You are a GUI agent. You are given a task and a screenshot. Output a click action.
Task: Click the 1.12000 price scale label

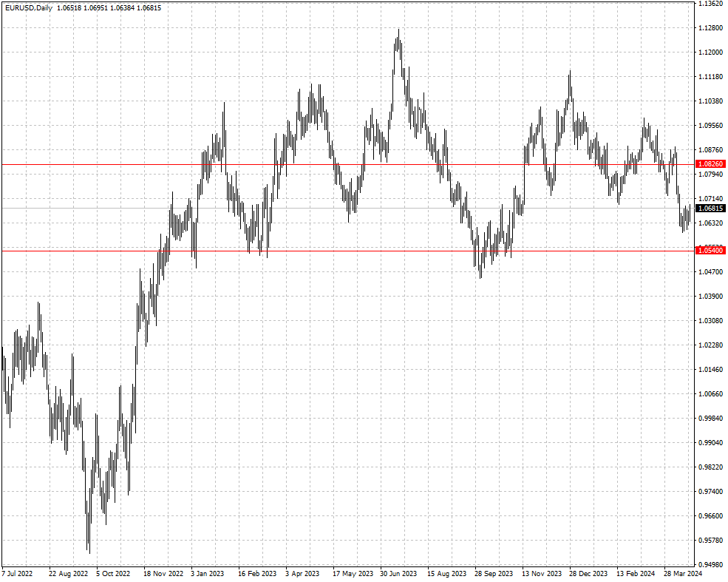pos(710,52)
